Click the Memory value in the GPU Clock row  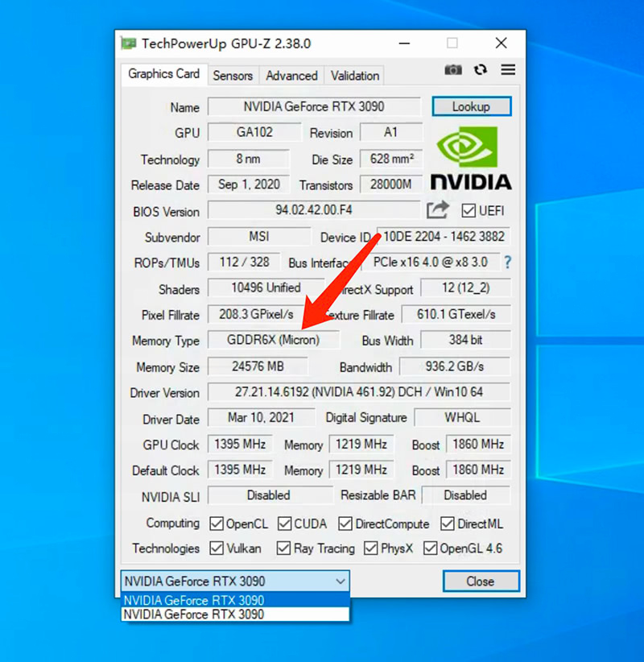tap(361, 445)
